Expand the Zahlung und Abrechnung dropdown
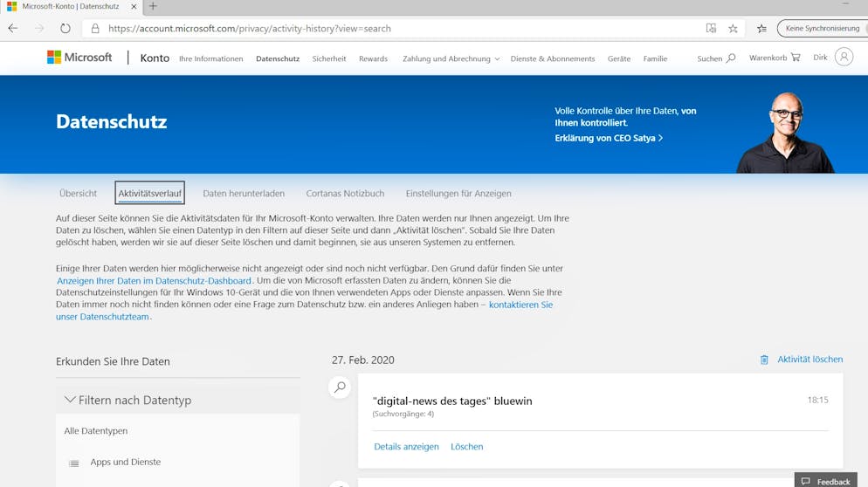 451,58
